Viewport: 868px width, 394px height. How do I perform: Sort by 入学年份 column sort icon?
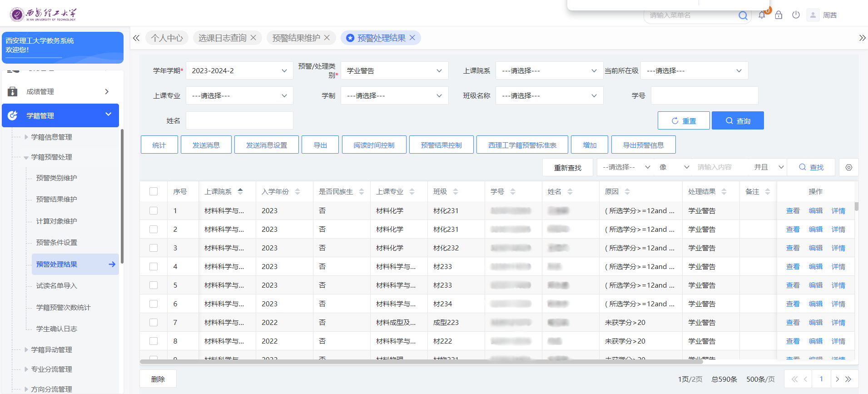pyautogui.click(x=298, y=192)
